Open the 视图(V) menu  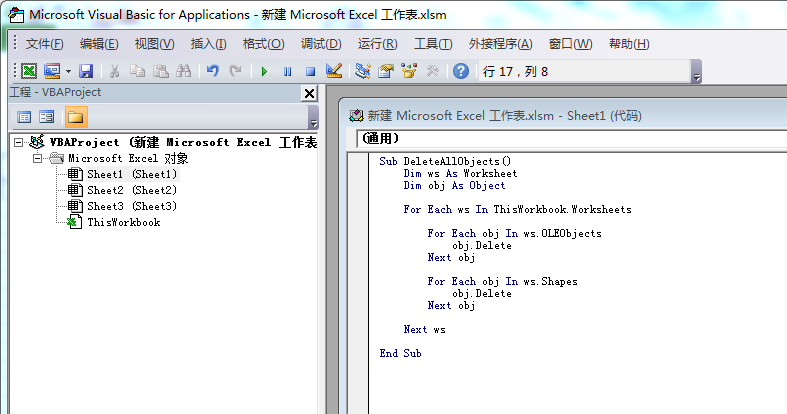tap(154, 44)
